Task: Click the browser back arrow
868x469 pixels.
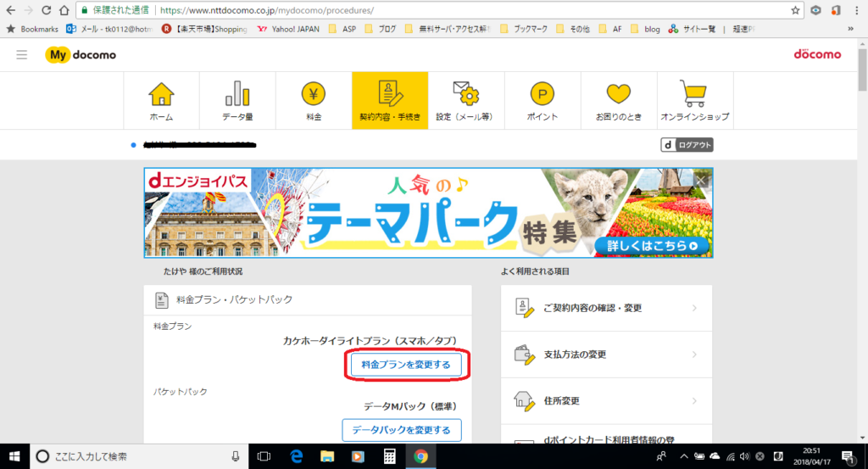Action: point(10,10)
